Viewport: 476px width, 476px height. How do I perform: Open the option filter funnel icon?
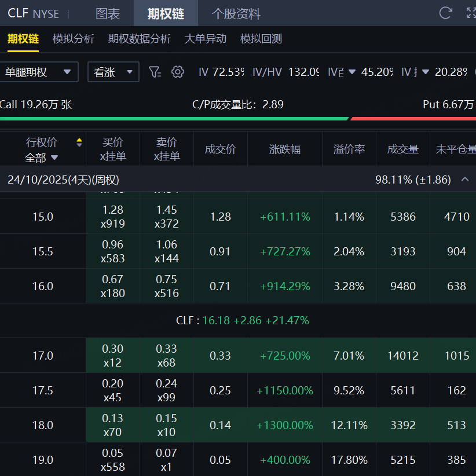pyautogui.click(x=154, y=72)
